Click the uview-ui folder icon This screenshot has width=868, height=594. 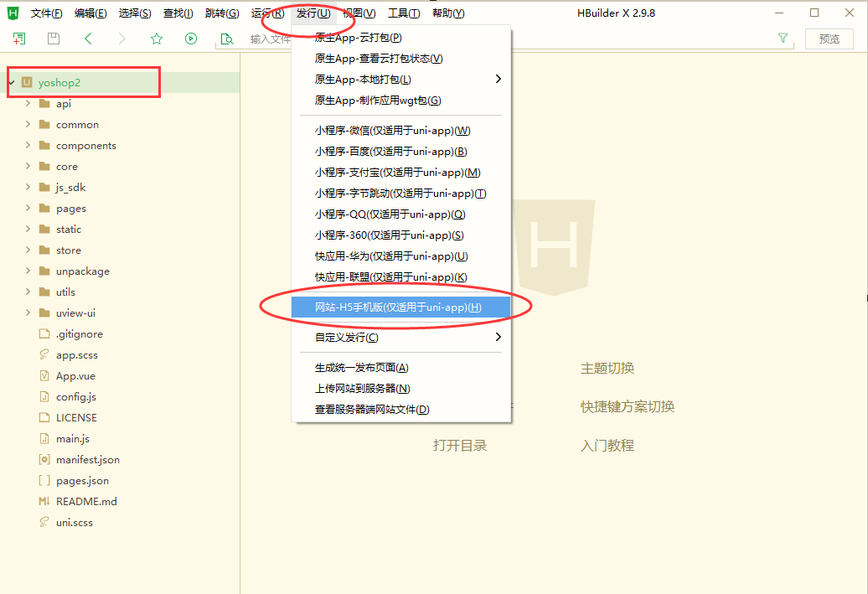[x=45, y=312]
